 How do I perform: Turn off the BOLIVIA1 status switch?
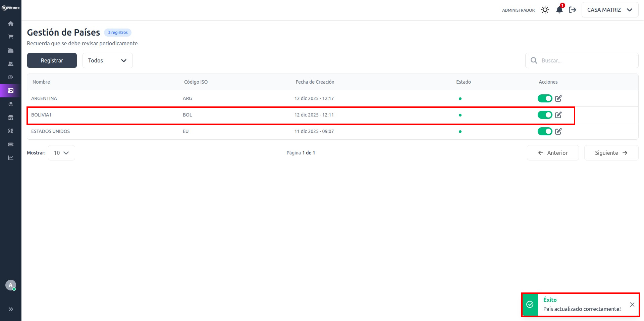point(545,115)
